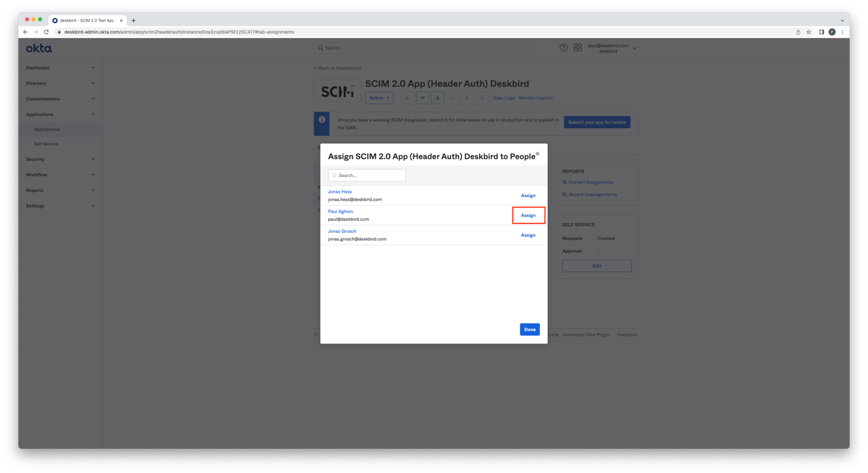Click Assign next to Jonas Grosch
868x473 pixels.
coord(528,235)
